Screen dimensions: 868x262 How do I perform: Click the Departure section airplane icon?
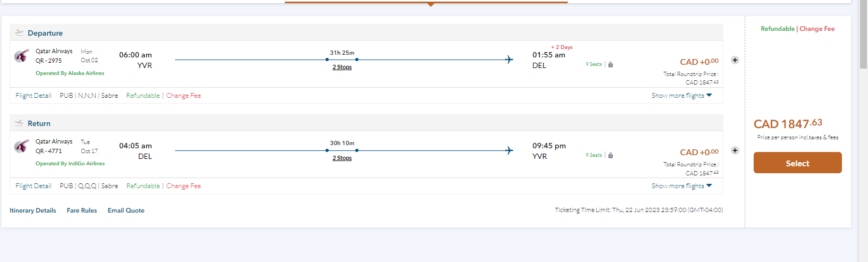click(x=19, y=32)
